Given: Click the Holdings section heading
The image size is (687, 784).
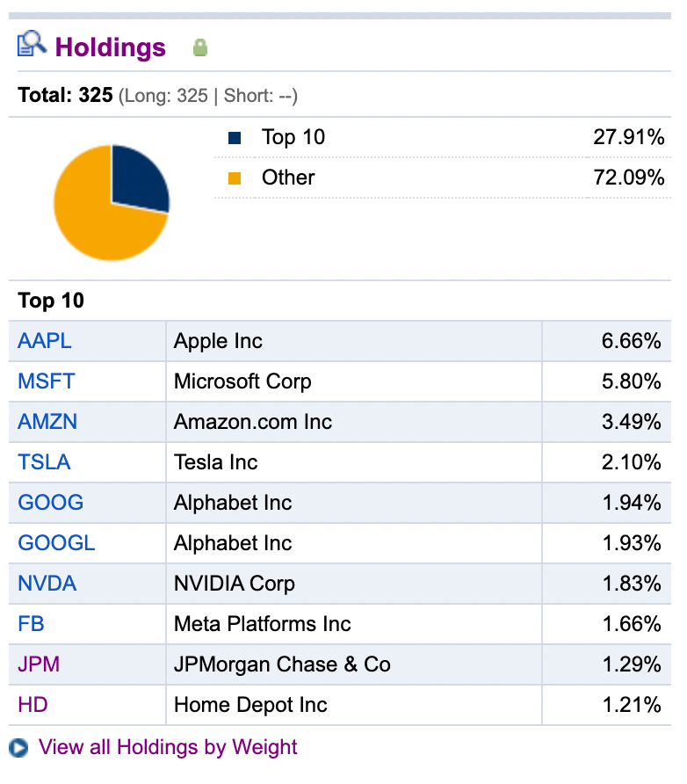Looking at the screenshot, I should (111, 47).
